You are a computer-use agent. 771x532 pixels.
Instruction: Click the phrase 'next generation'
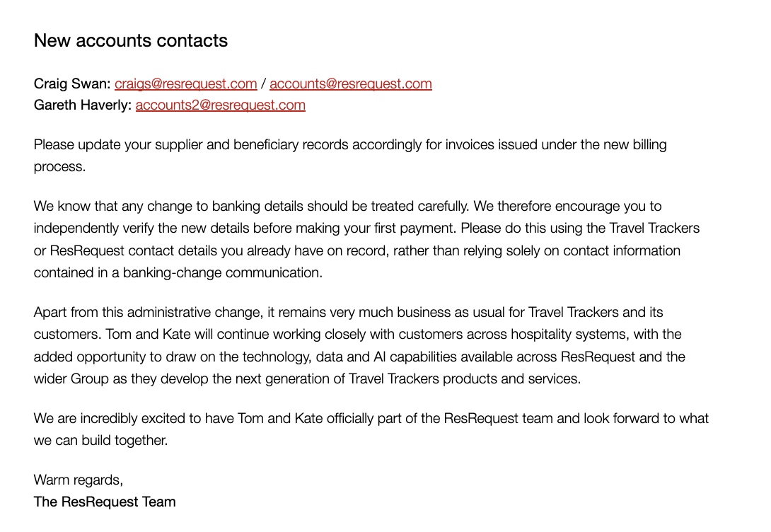pyautogui.click(x=284, y=378)
